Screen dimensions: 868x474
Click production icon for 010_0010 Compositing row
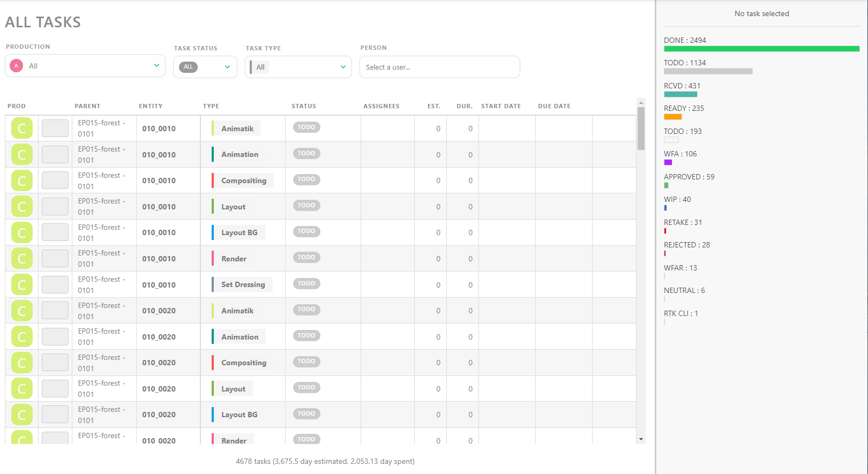pyautogui.click(x=22, y=180)
